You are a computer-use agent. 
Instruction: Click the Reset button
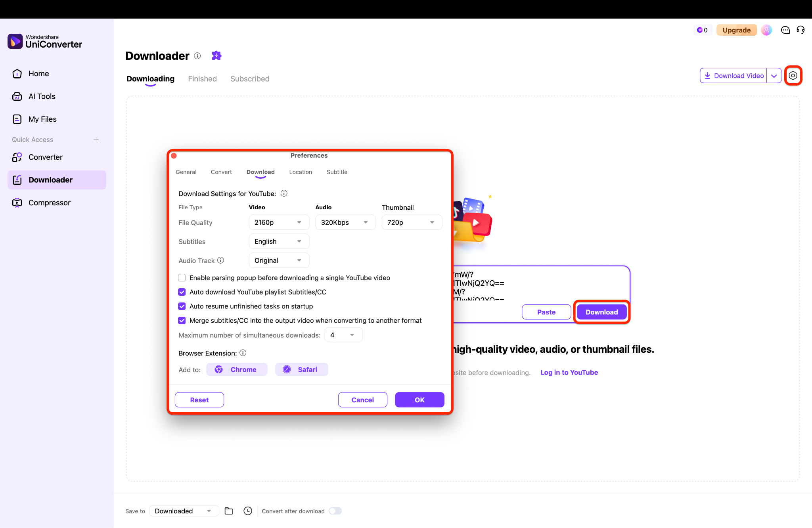pos(199,400)
